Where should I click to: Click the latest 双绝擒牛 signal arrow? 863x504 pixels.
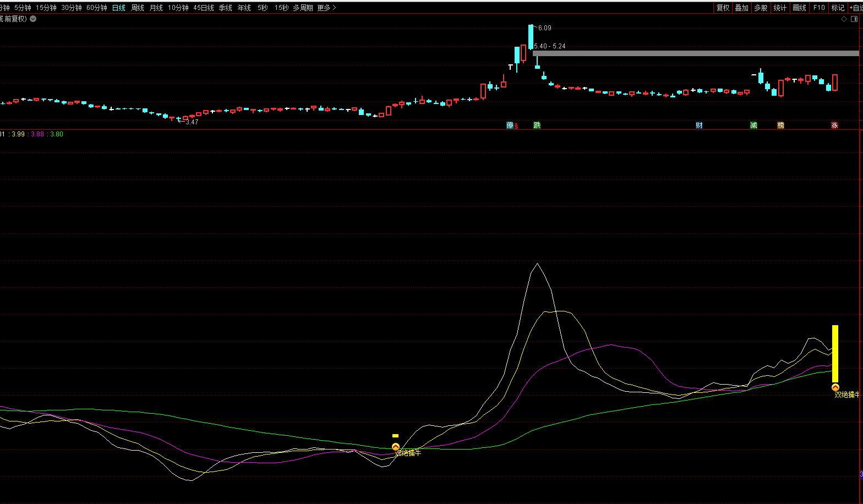coord(835,388)
